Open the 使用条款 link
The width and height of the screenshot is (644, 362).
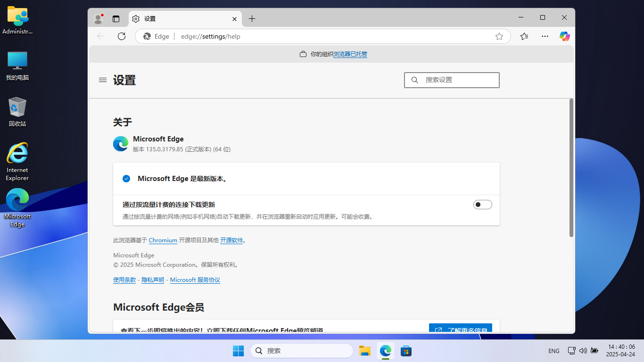click(124, 280)
